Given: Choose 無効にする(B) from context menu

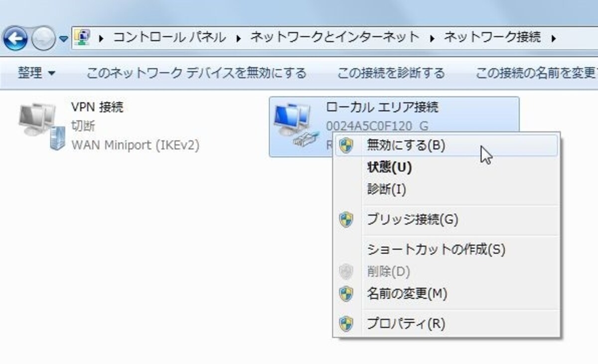Looking at the screenshot, I should pyautogui.click(x=447, y=145).
